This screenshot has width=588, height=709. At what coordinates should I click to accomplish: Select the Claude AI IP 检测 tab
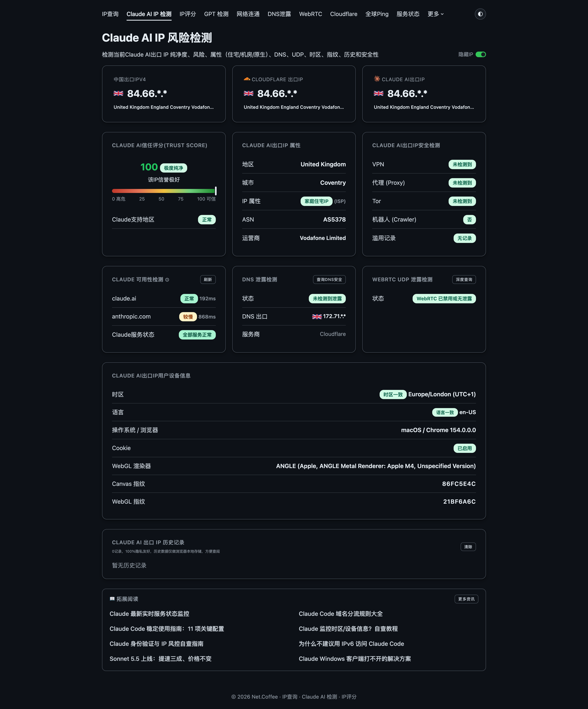coord(149,14)
